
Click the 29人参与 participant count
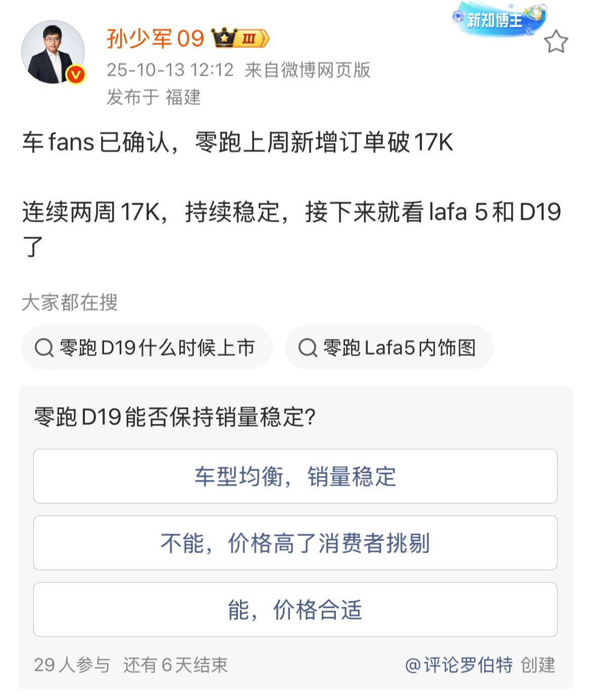(72, 665)
